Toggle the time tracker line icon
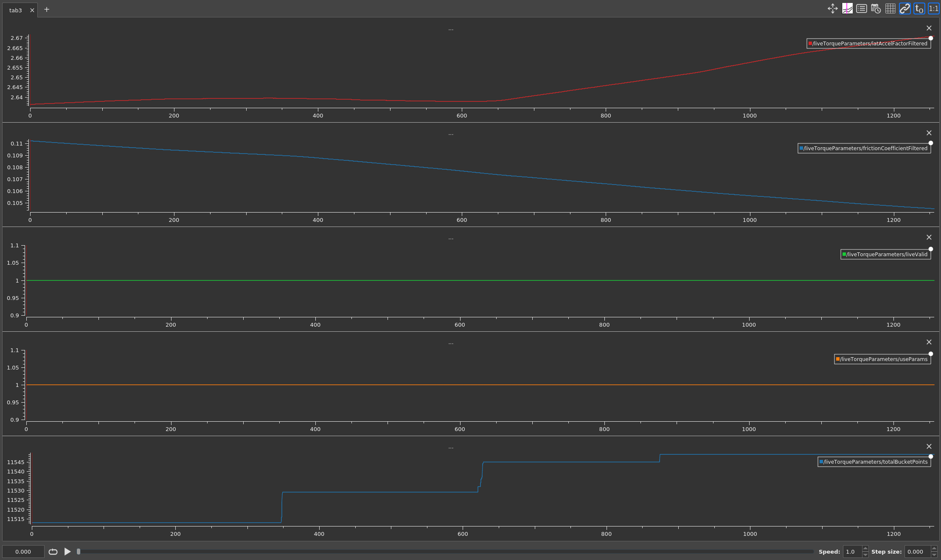941x560 pixels. [847, 8]
